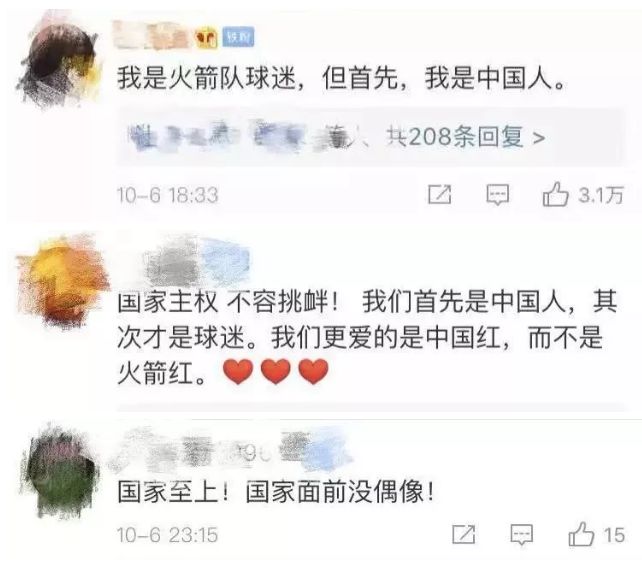Screen dimensions: 642x564
Task: Click the arrow after 208条回复
Action: (x=539, y=138)
